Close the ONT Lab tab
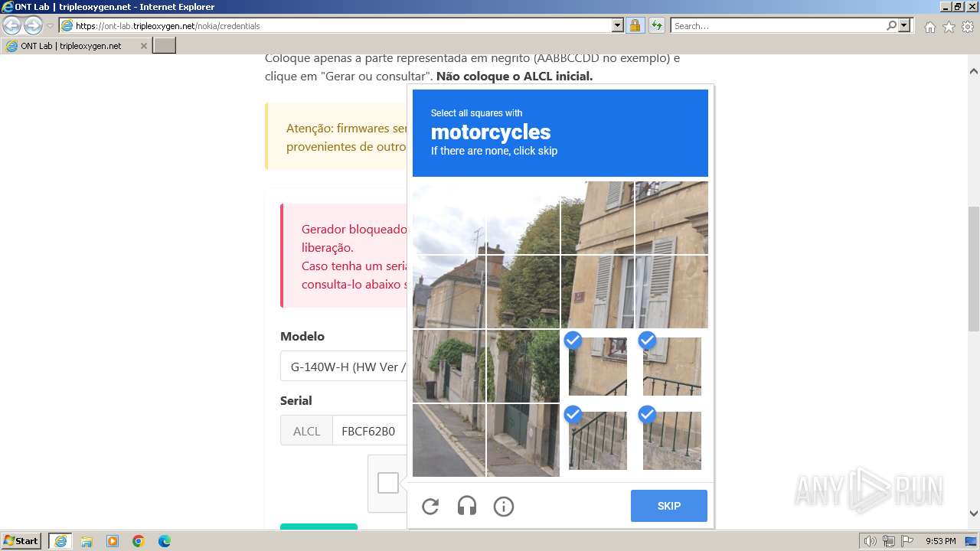980x551 pixels. [x=143, y=46]
